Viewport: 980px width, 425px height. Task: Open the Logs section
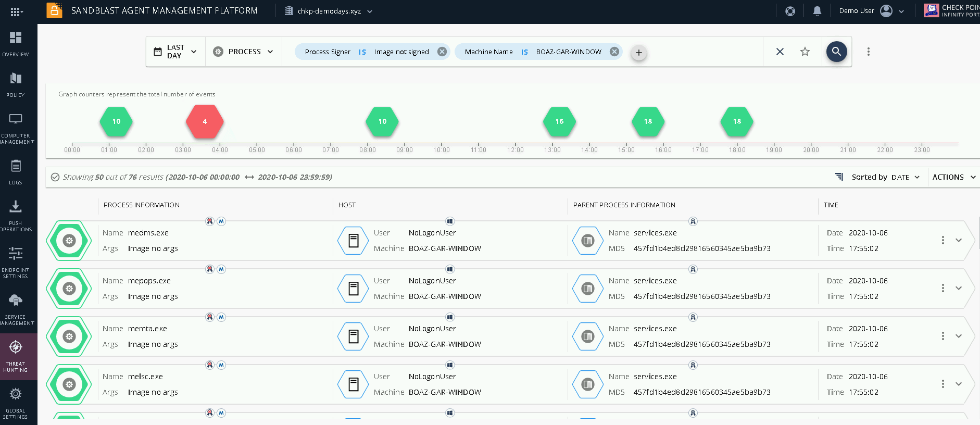[16, 172]
